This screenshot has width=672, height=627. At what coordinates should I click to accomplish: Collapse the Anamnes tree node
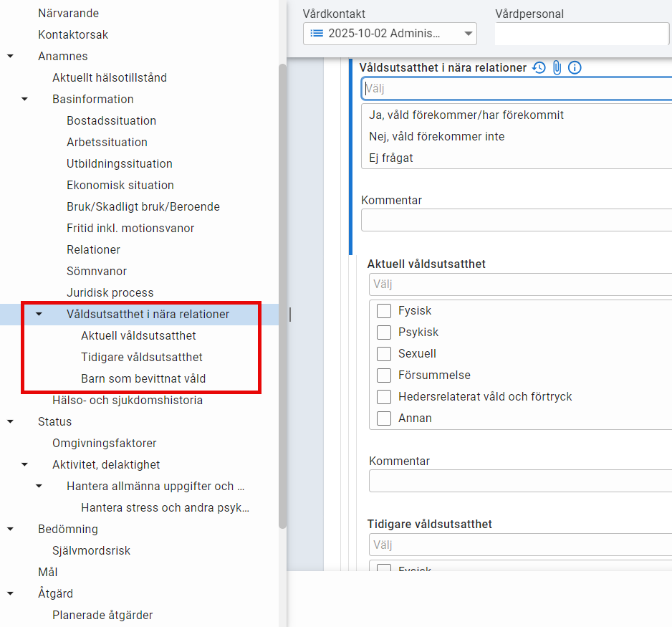[11, 56]
